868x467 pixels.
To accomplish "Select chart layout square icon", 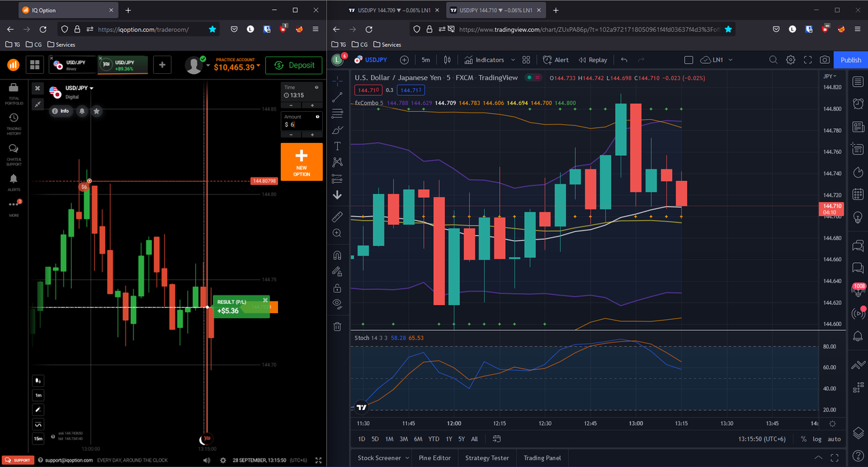I will point(688,60).
